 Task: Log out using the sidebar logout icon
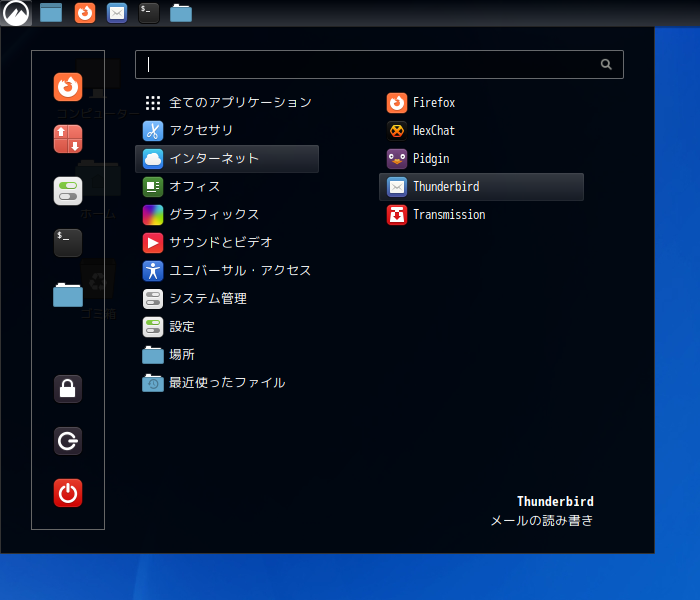(x=68, y=441)
